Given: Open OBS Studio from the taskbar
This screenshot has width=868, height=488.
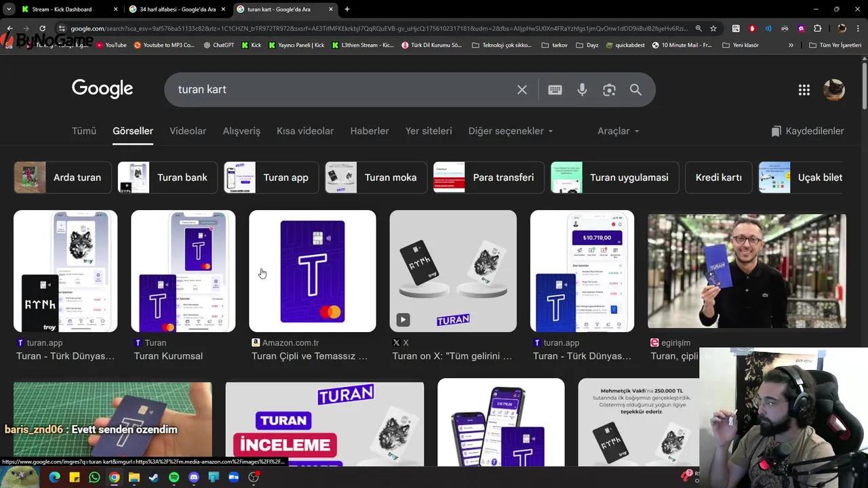Looking at the screenshot, I should (254, 477).
